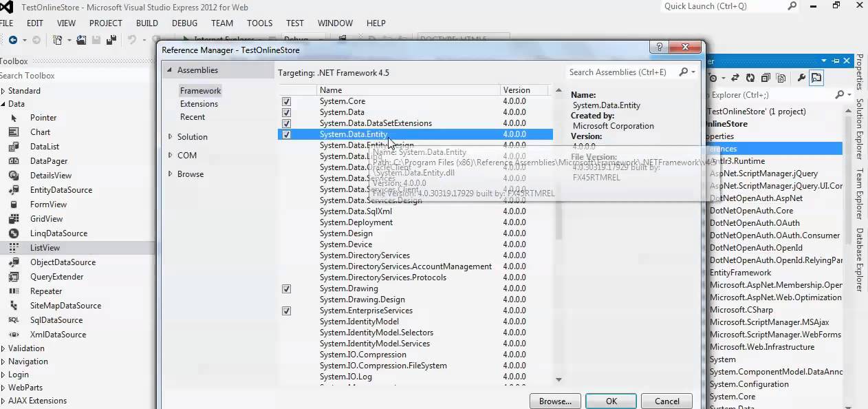
Task: Click the FormView control icon in Toolbox
Action: pyautogui.click(x=14, y=204)
